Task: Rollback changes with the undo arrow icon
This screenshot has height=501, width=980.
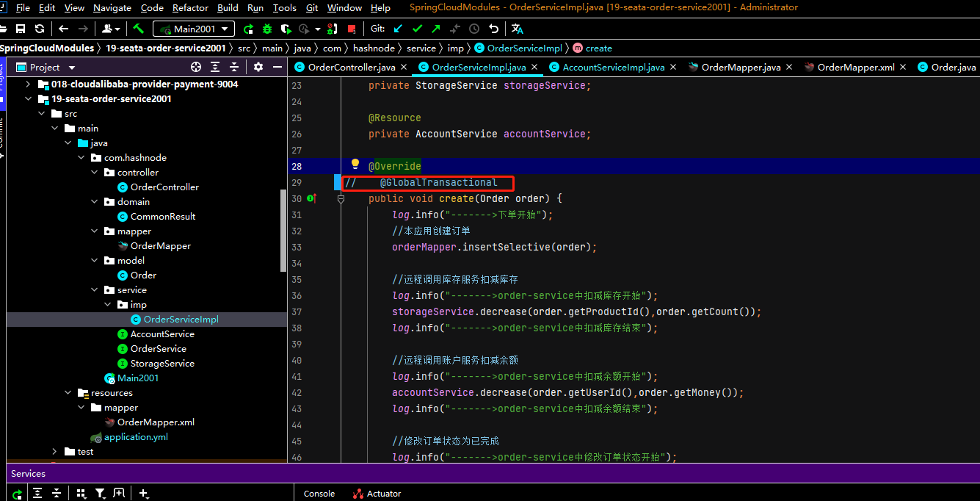Action: point(493,29)
